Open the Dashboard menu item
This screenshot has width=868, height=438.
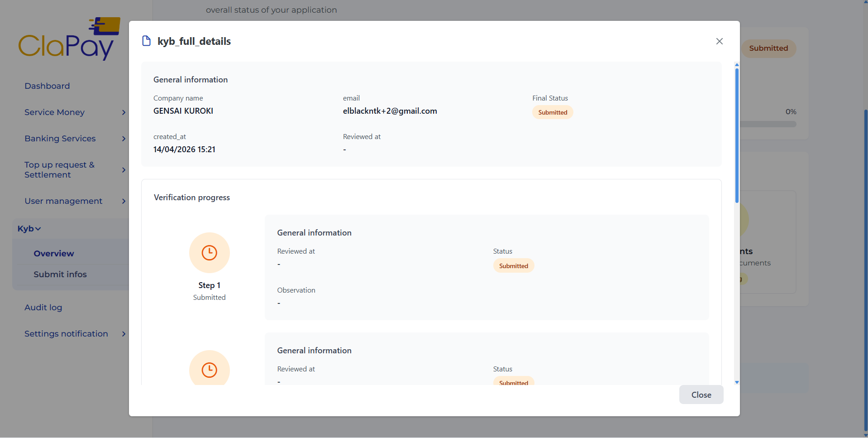(x=47, y=86)
